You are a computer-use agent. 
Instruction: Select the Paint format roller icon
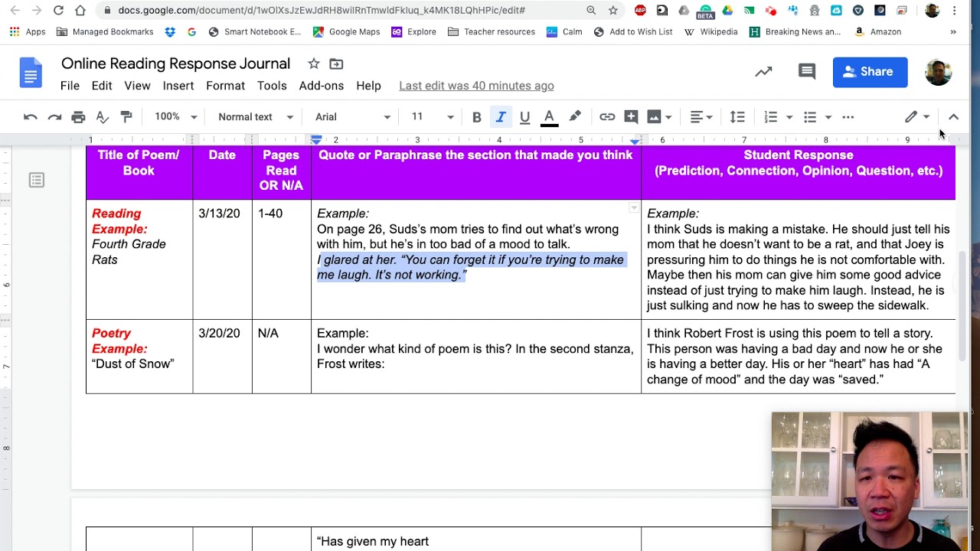click(126, 117)
